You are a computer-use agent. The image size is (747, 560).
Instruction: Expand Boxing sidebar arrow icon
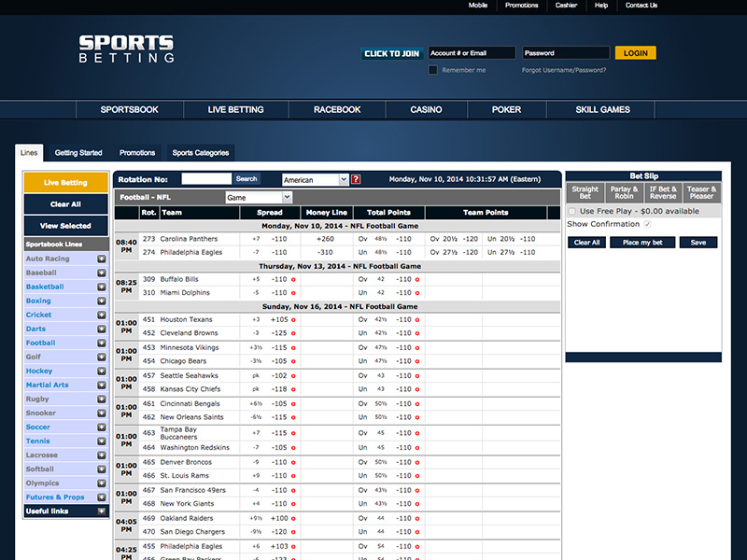point(102,301)
